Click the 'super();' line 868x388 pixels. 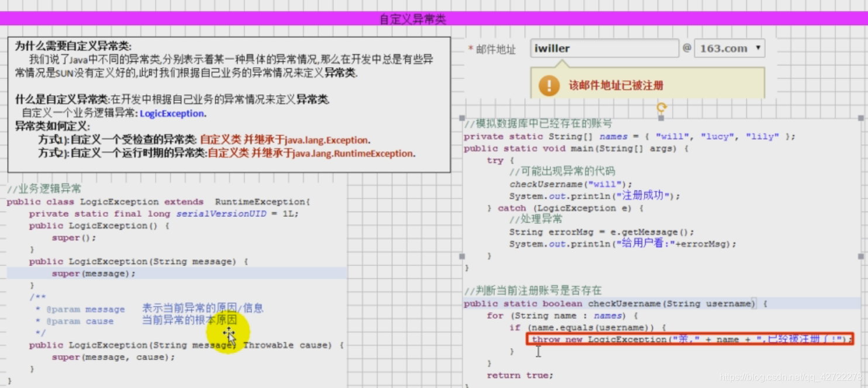tap(74, 238)
